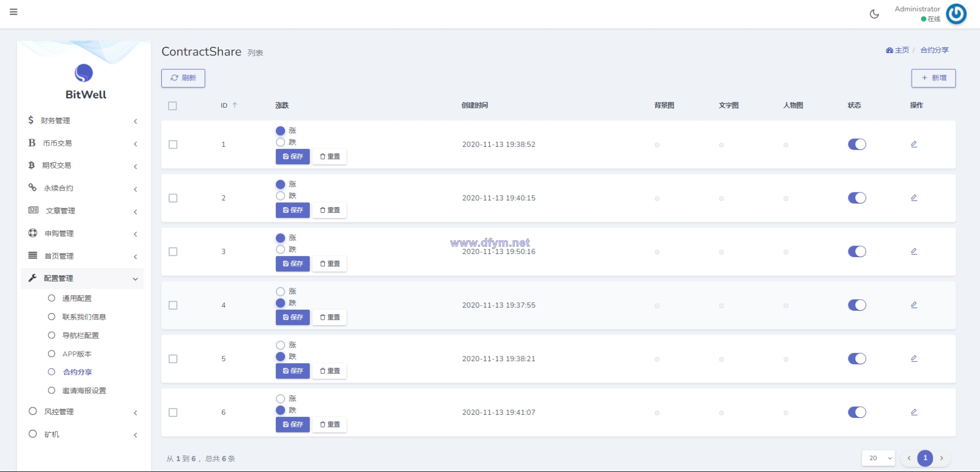Toggle the hamburger sidebar menu icon
The width and height of the screenshot is (980, 472).
pyautogui.click(x=14, y=12)
